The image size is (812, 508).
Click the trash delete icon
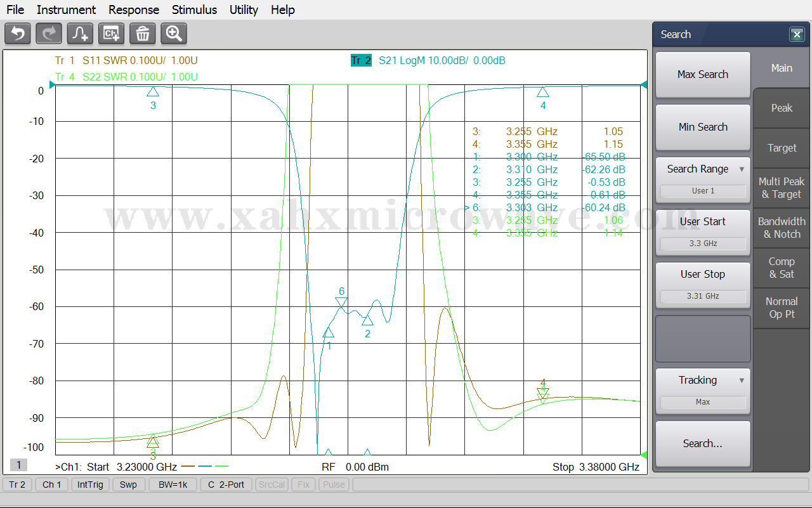(142, 34)
